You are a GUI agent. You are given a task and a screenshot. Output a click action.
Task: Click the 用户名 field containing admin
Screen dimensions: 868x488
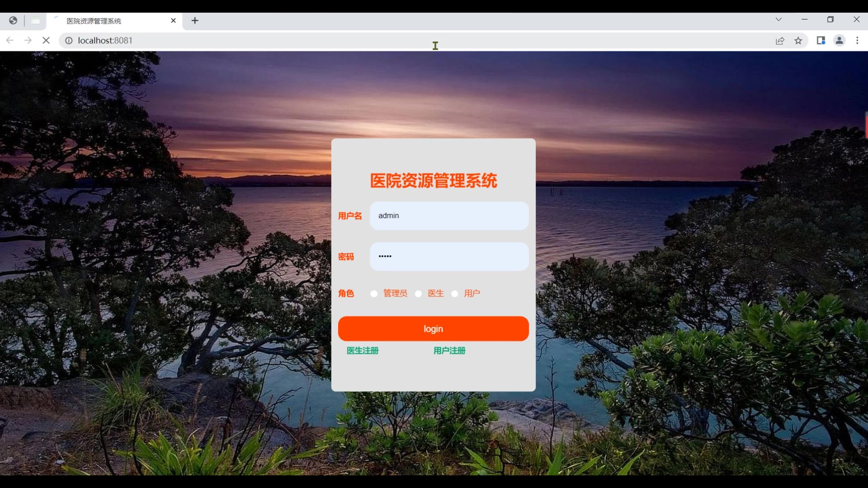point(449,216)
